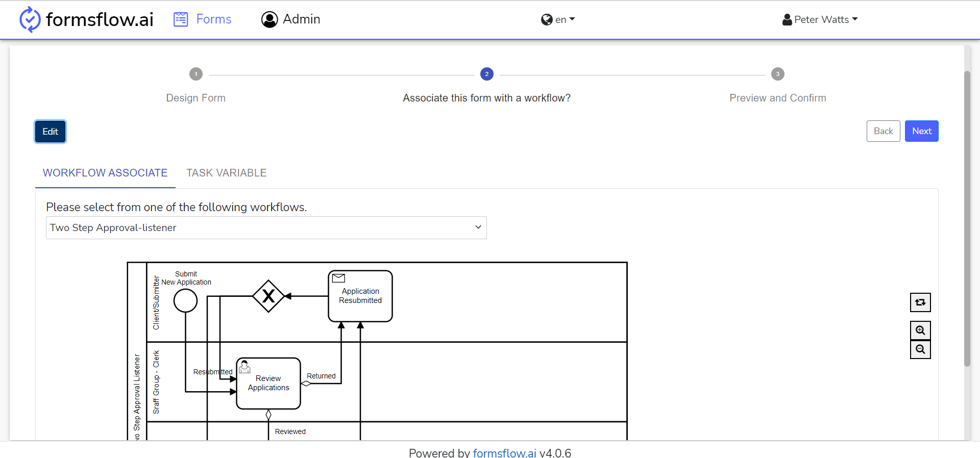Click the formsflow.ai logo icon
This screenshot has width=980, height=458.
pos(30,19)
